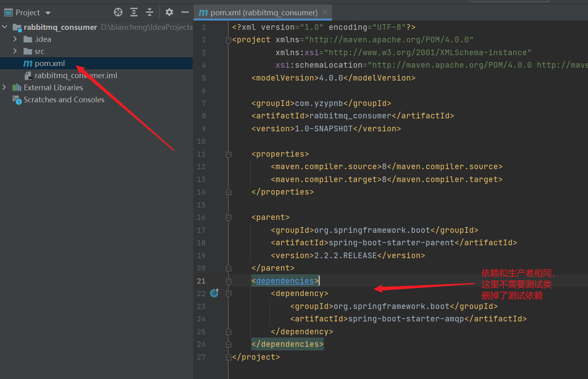588x379 pixels.
Task: Open the Project view dropdown
Action: 48,13
